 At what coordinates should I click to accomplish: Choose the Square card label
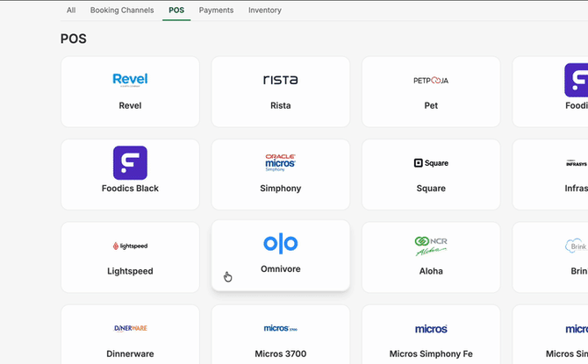click(431, 189)
